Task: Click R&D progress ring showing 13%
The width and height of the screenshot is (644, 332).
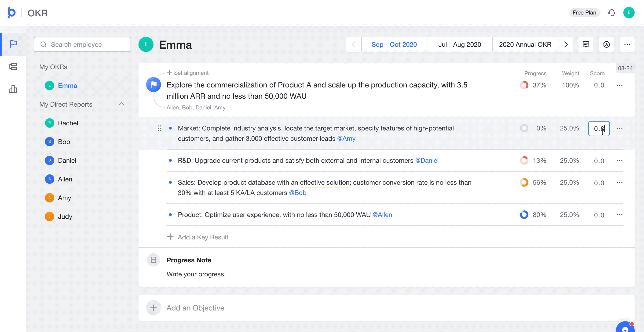Action: (524, 160)
